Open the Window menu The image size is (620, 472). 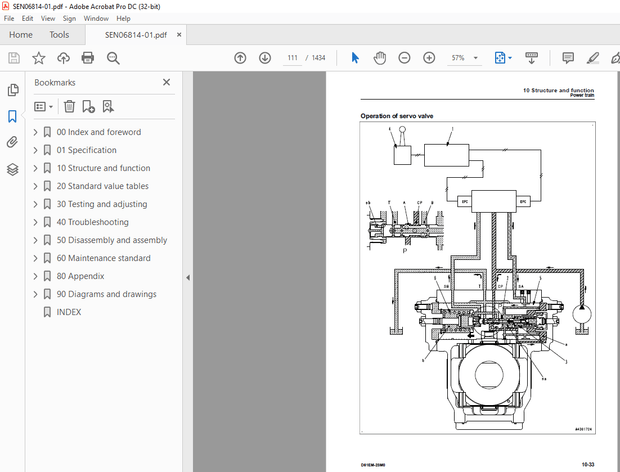pyautogui.click(x=96, y=19)
